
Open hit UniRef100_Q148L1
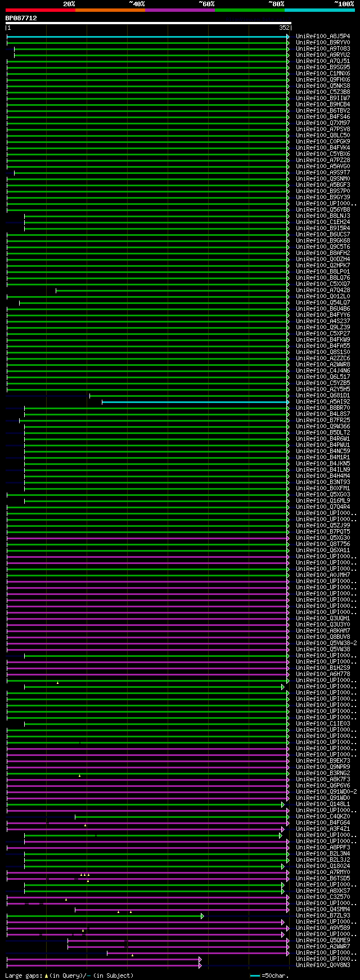323,804
